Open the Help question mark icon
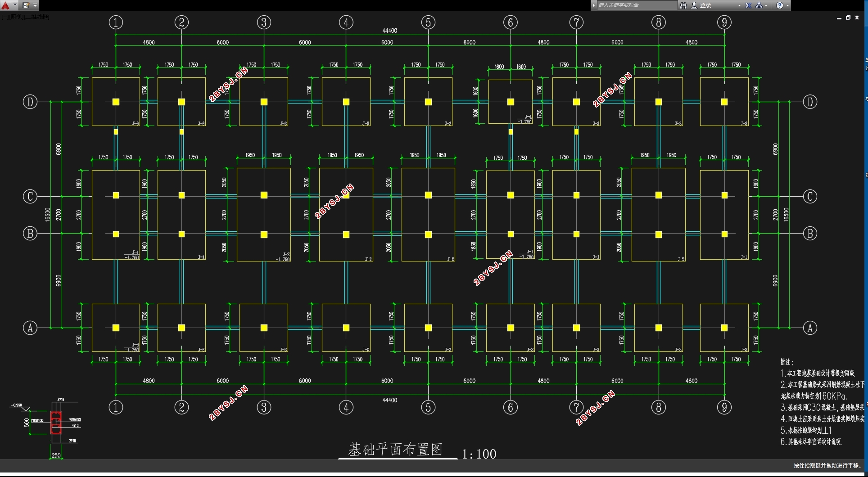Viewport: 868px width, 477px height. point(780,5)
